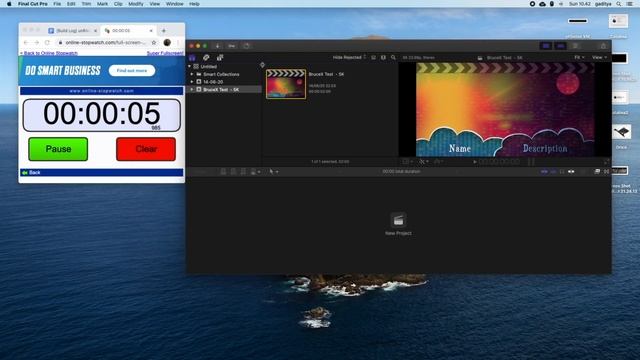
Task: Toggle fullscreen viewer arrow icon
Action: [x=606, y=162]
